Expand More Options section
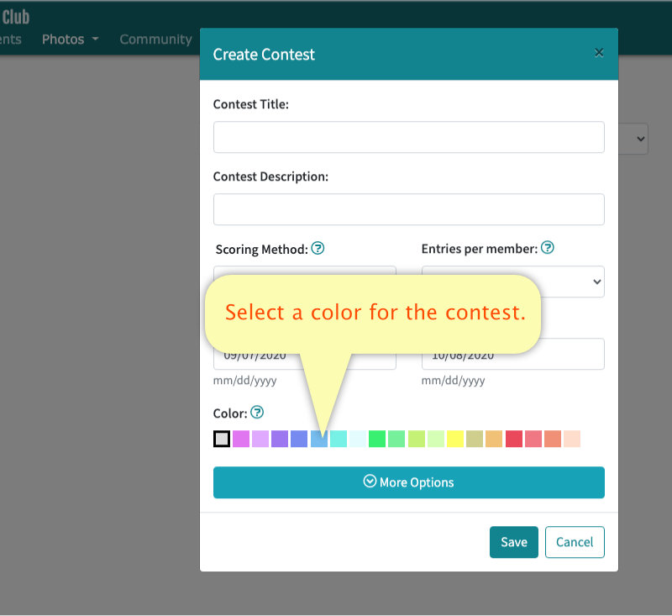This screenshot has height=616, width=672. click(409, 482)
